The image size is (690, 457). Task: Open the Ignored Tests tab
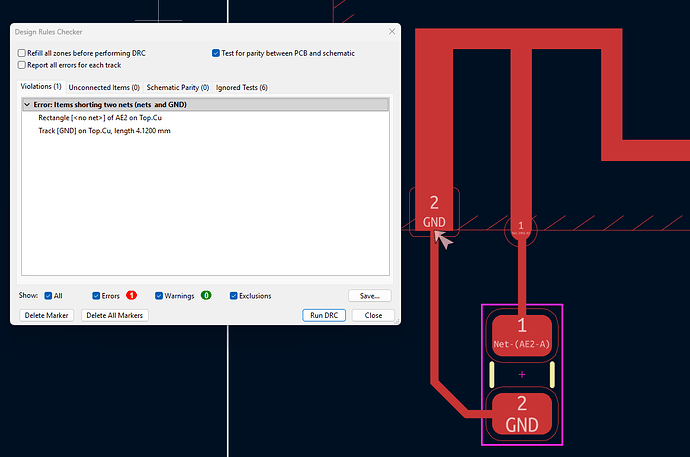coord(241,88)
